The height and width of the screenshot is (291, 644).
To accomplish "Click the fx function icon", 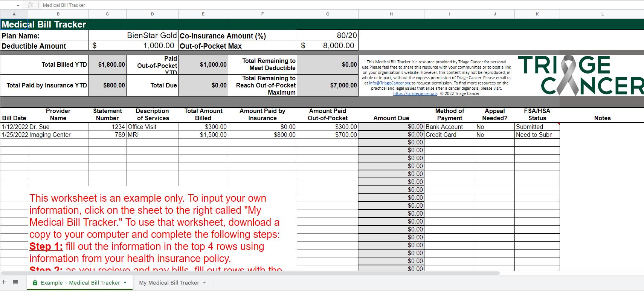I will [31, 5].
